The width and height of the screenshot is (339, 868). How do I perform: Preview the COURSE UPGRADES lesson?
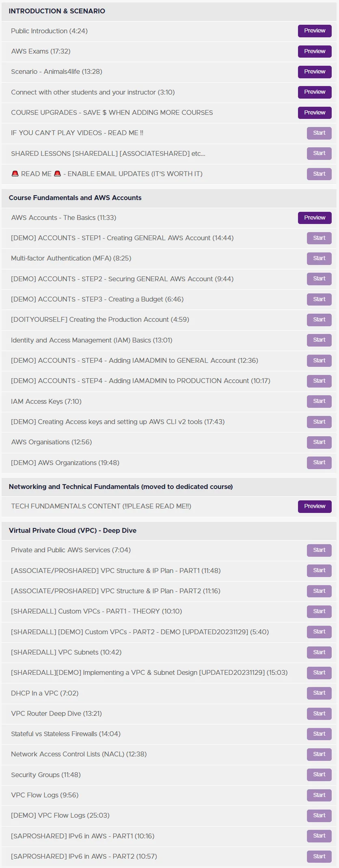(x=315, y=112)
